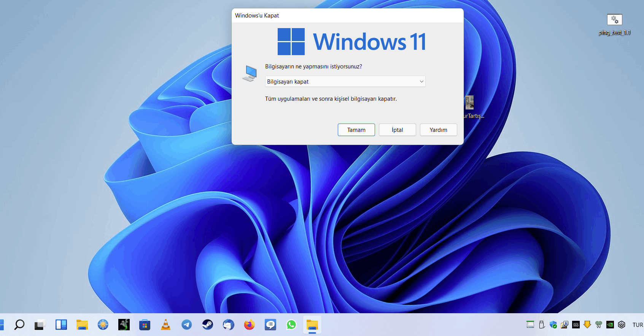The width and height of the screenshot is (644, 336).
Task: Switch to active File Explorer window icon
Action: tap(312, 325)
